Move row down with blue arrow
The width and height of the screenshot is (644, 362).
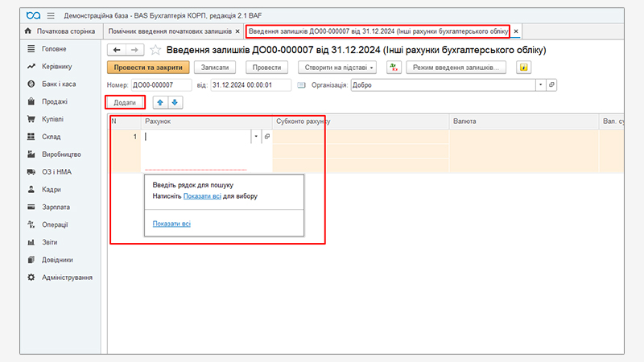pos(175,102)
